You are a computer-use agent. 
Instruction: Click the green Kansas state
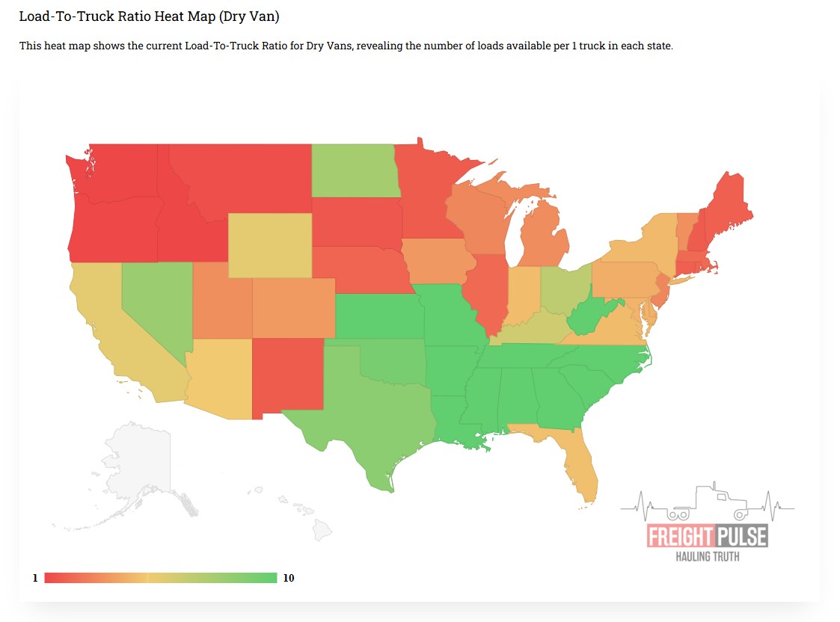(378, 315)
